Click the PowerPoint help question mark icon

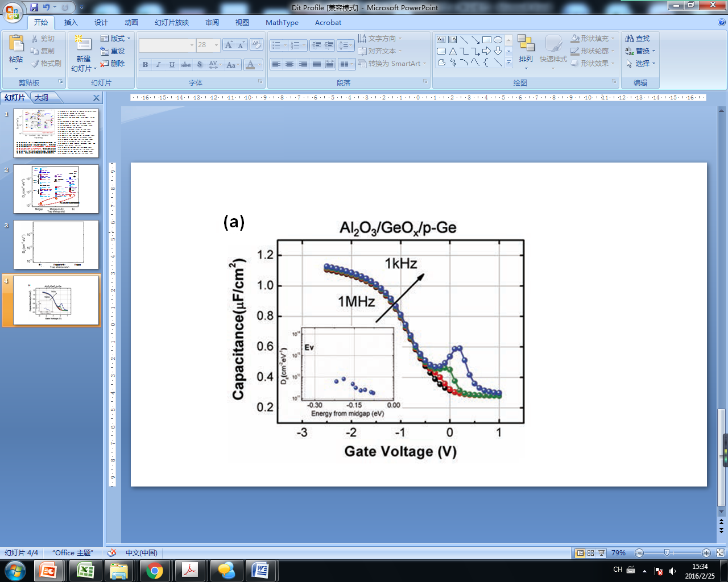722,23
